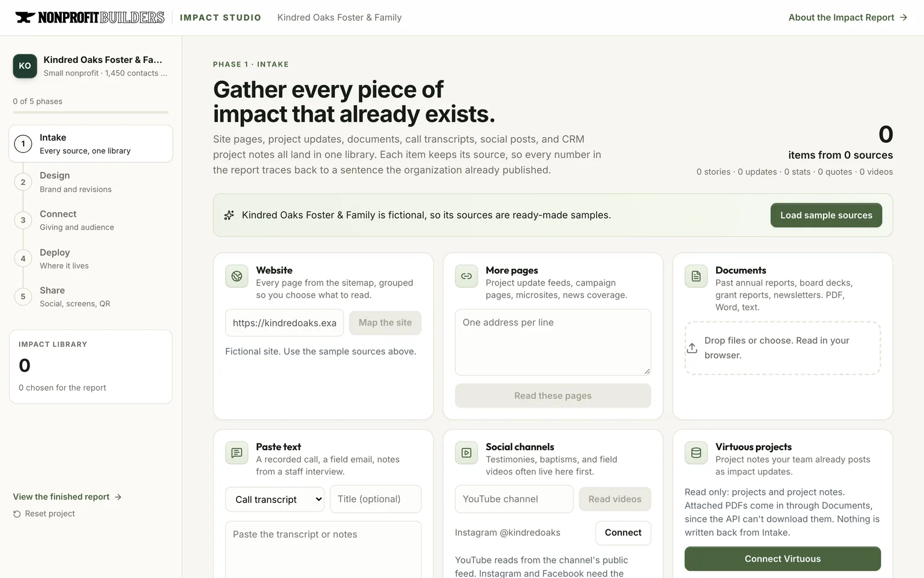Click the Paste the transcript or notes area
924x578 pixels.
pos(323,549)
